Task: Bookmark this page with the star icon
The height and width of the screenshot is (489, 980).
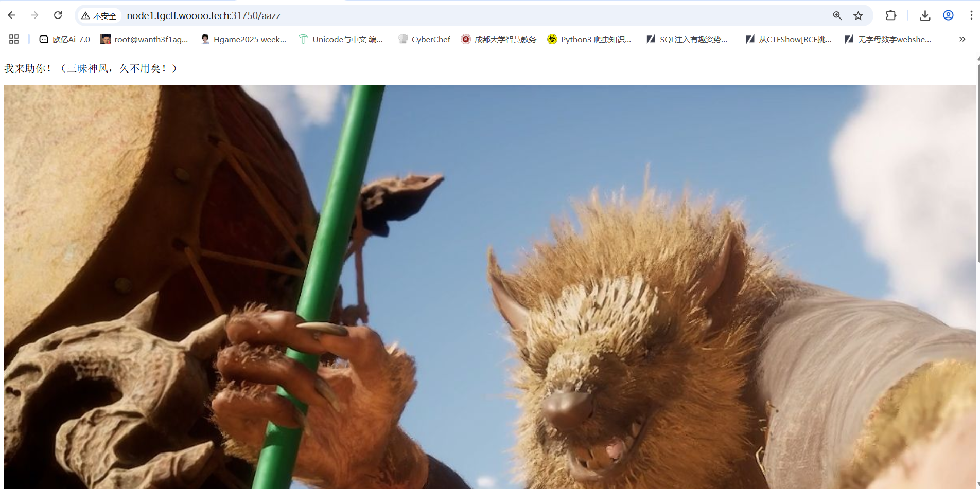Action: (858, 15)
